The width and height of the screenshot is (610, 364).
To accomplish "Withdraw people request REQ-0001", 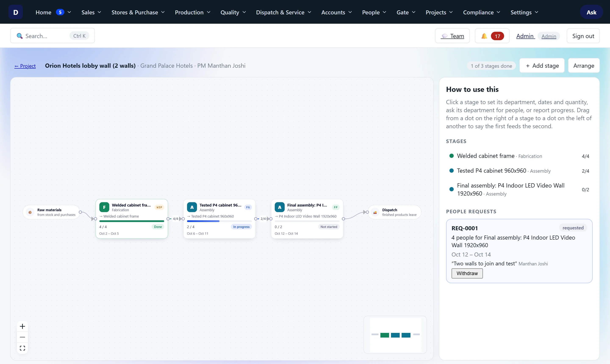I will 467,273.
